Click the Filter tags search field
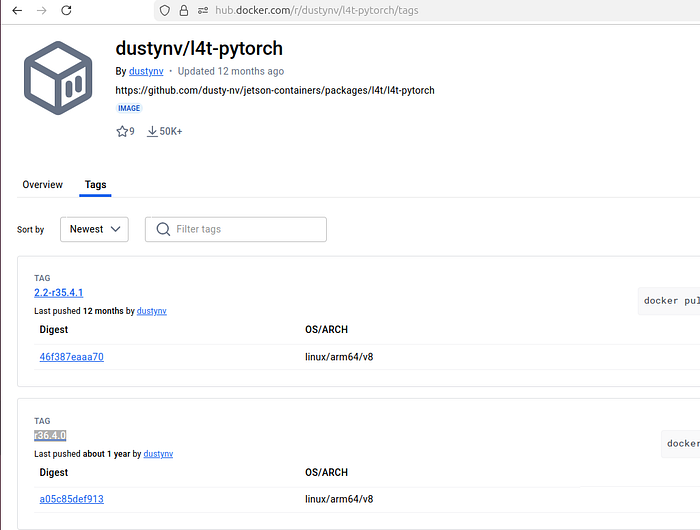Viewport: 700px width, 530px height. [236, 229]
